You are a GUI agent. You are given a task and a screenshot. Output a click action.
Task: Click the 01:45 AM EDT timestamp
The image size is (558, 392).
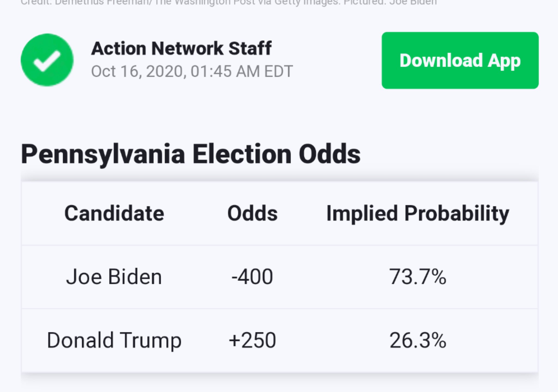241,71
